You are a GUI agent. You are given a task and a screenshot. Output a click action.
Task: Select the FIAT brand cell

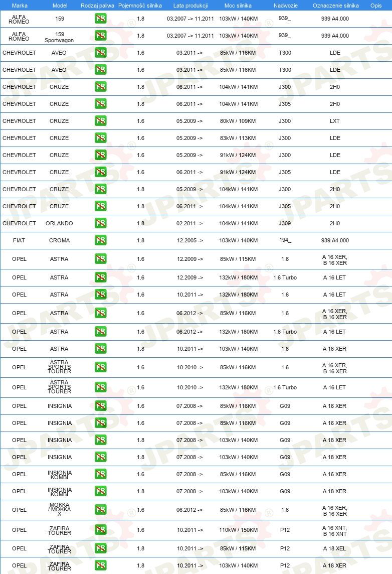click(x=19, y=240)
